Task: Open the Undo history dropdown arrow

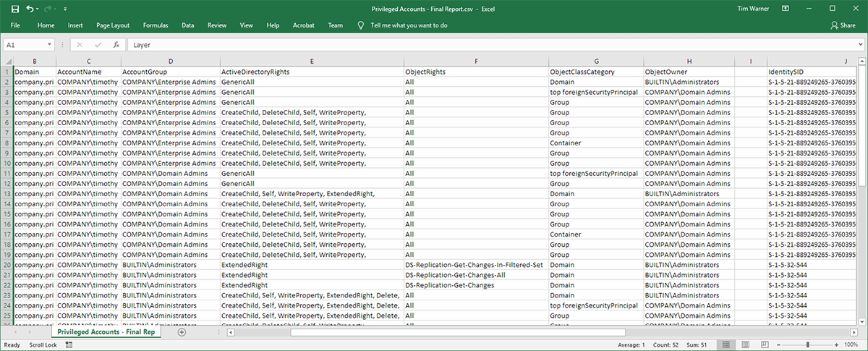Action: coord(38,9)
